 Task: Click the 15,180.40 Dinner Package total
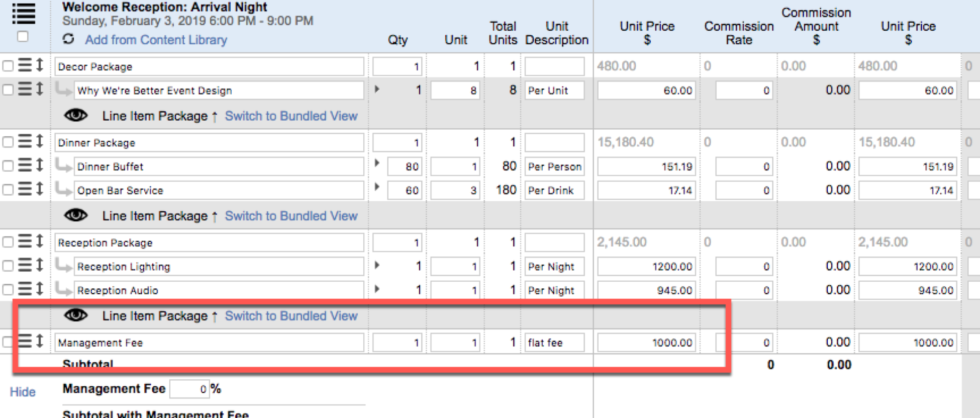(626, 142)
